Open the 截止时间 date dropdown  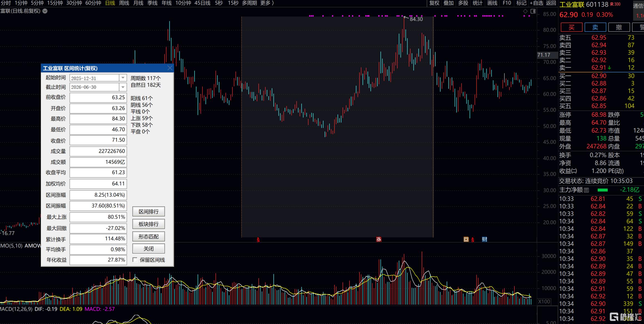[x=123, y=87]
